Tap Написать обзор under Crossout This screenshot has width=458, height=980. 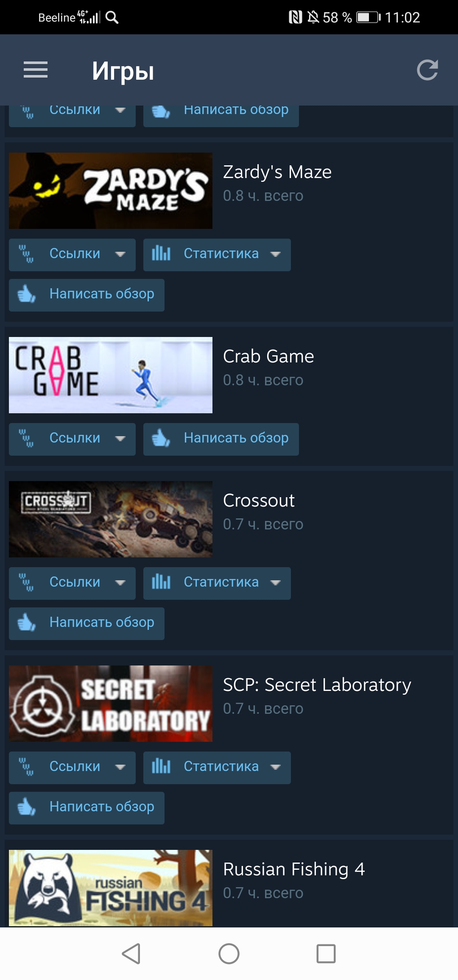point(87,624)
